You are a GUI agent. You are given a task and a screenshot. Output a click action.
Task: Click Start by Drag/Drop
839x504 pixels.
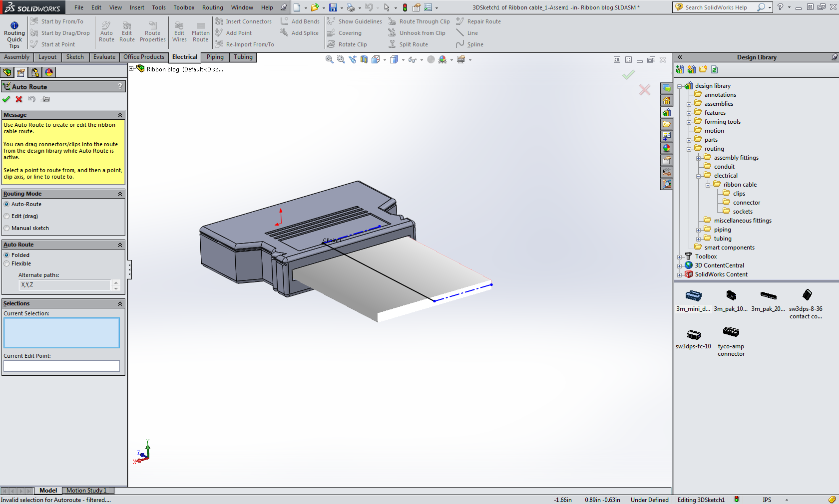click(60, 33)
